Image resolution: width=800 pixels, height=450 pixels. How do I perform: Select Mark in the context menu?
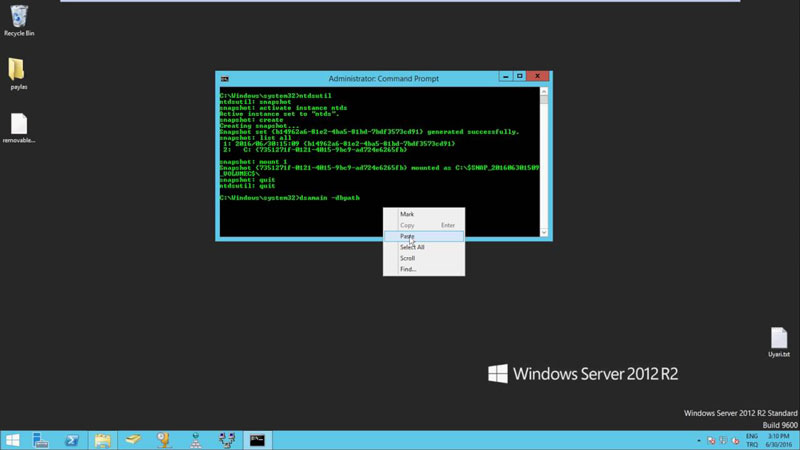point(423,214)
